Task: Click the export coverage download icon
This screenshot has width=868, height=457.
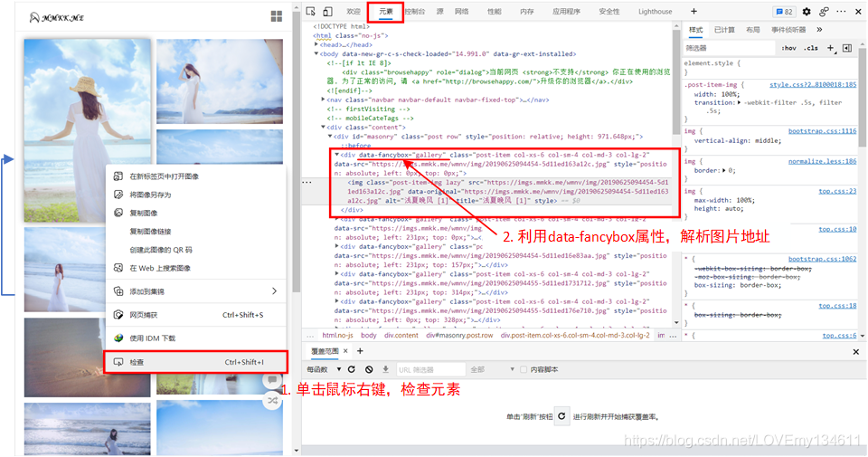Action: point(386,369)
